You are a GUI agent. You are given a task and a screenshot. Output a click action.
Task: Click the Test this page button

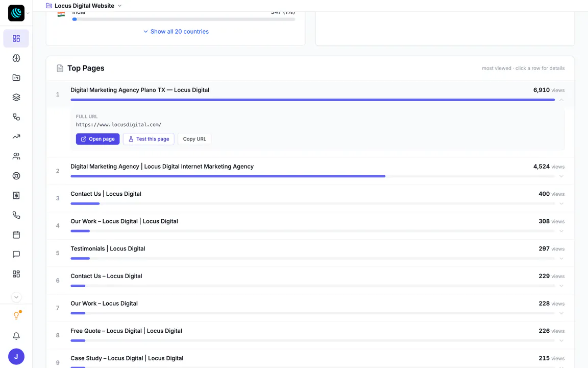[149, 139]
